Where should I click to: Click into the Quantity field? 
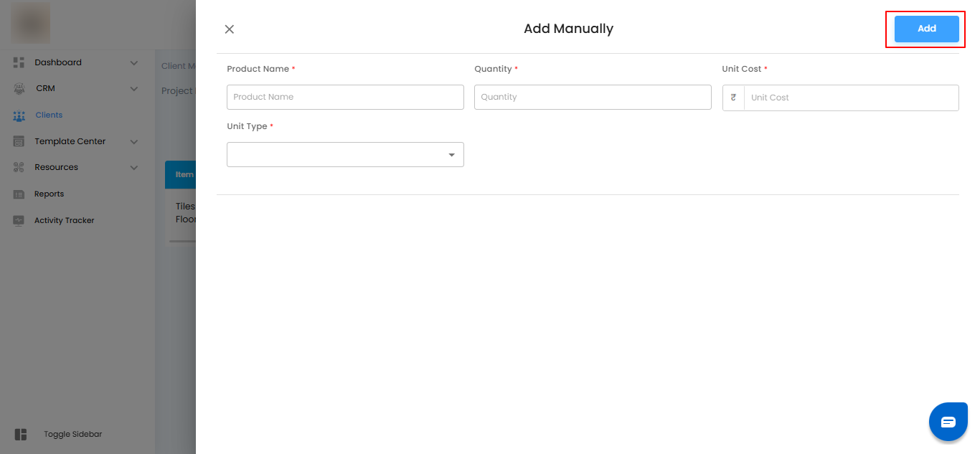point(593,98)
